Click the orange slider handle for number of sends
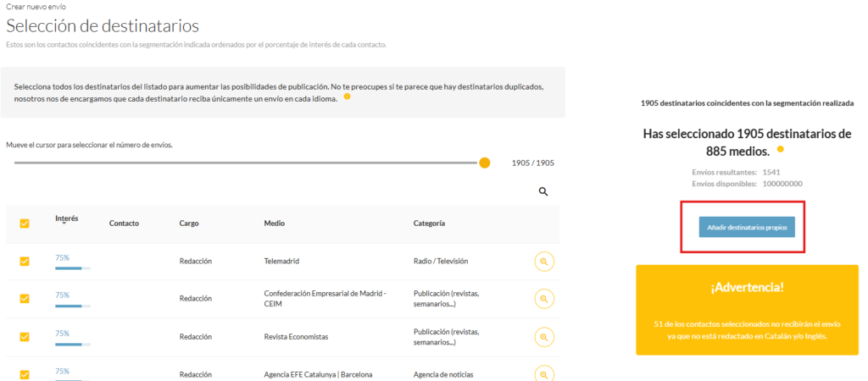Image resolution: width=868 pixels, height=381 pixels. (485, 163)
